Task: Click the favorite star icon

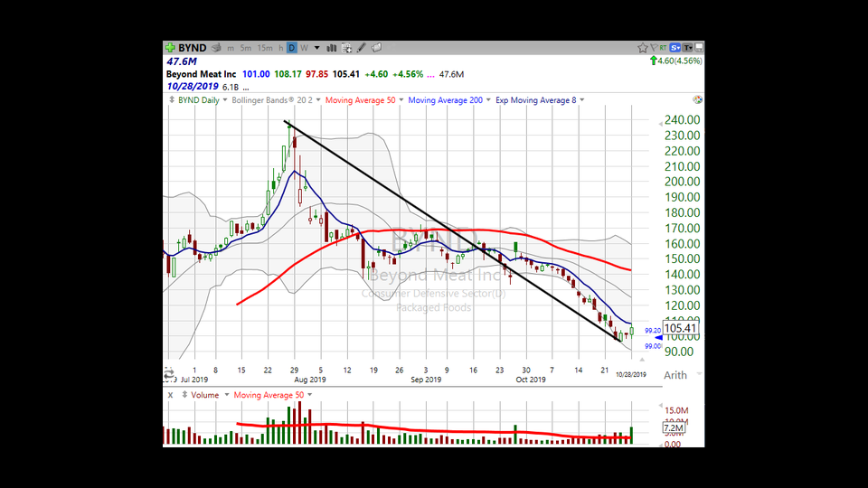Action: (x=642, y=48)
